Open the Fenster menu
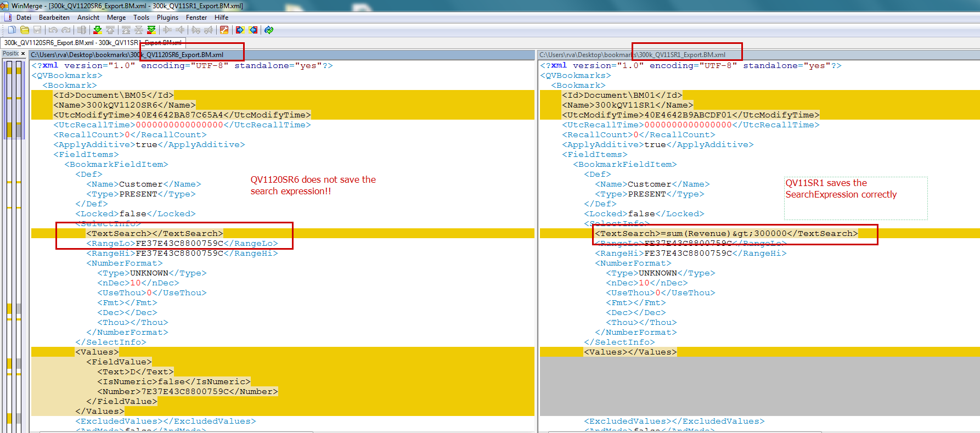980x433 pixels. (x=196, y=18)
